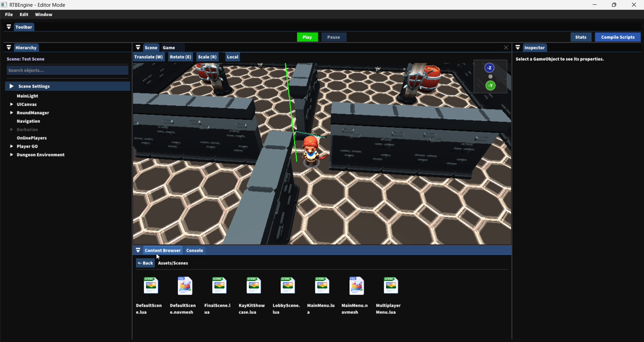The image size is (644, 342).
Task: Toggle Local transform space mode
Action: coord(233,57)
